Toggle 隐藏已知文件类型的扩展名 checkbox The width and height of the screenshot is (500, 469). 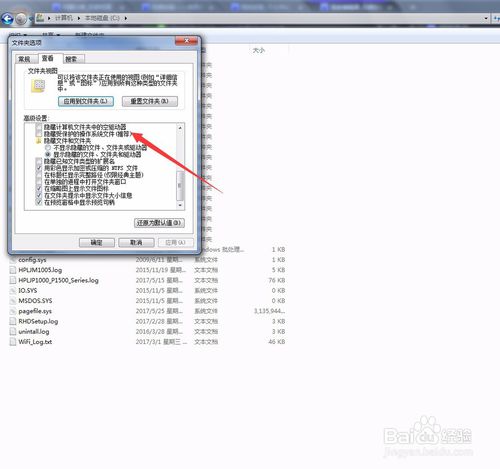tap(39, 161)
